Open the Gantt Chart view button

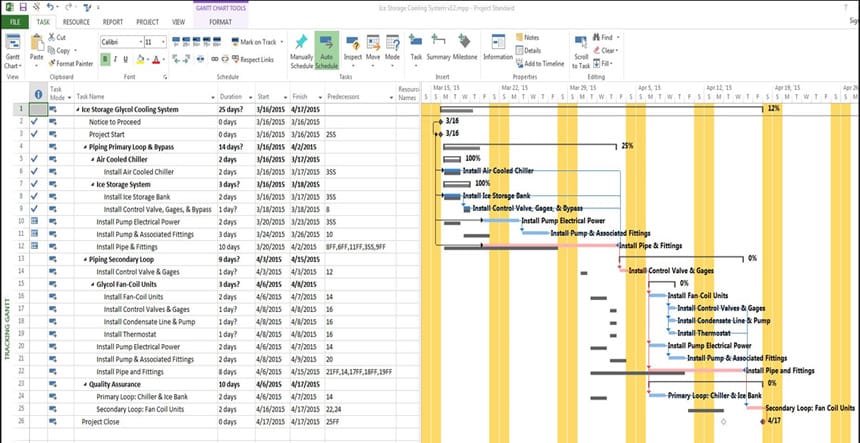(12, 52)
